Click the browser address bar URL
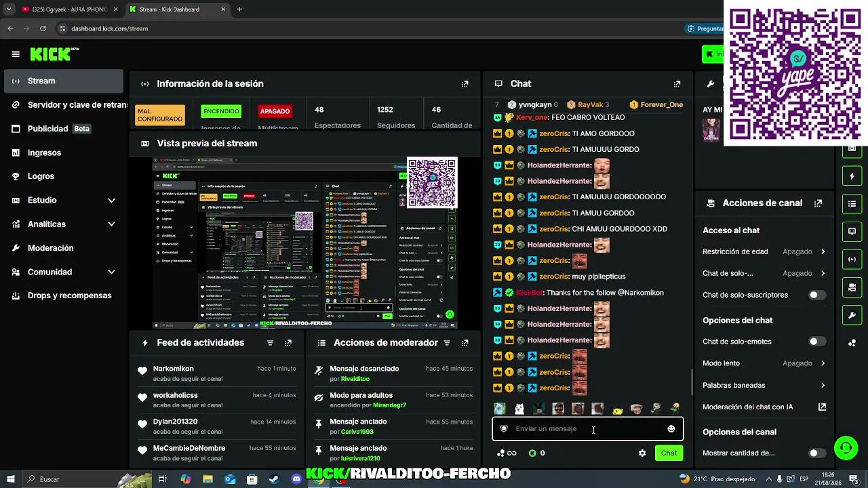The image size is (868, 488). coord(110,28)
